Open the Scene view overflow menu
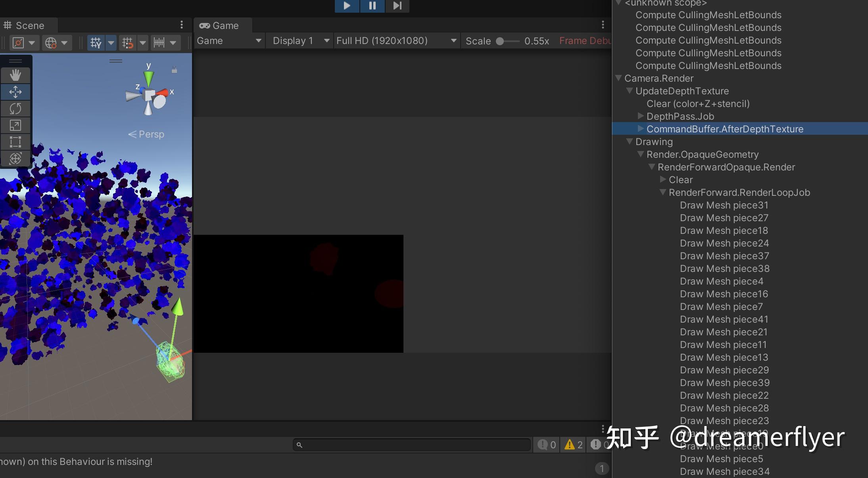868x478 pixels. click(182, 25)
